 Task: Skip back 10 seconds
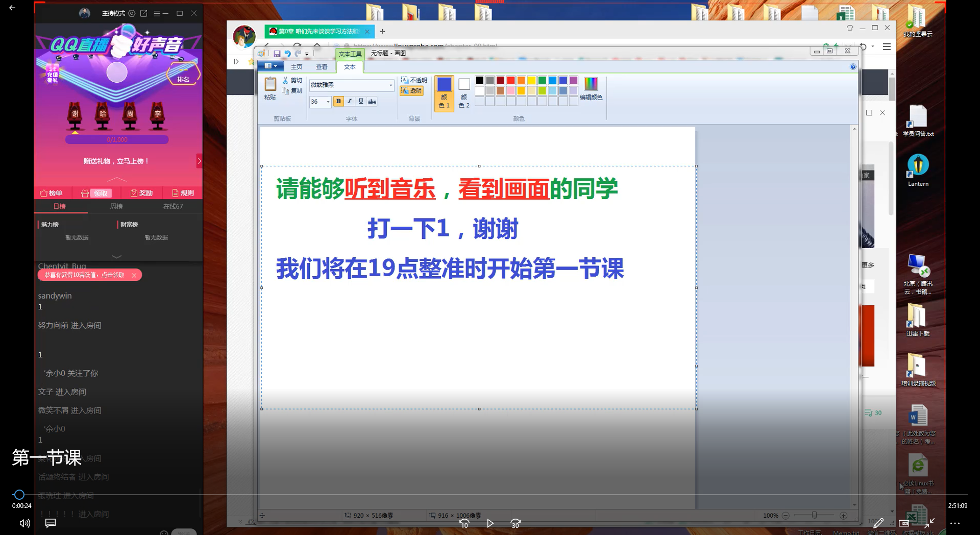[x=464, y=523]
